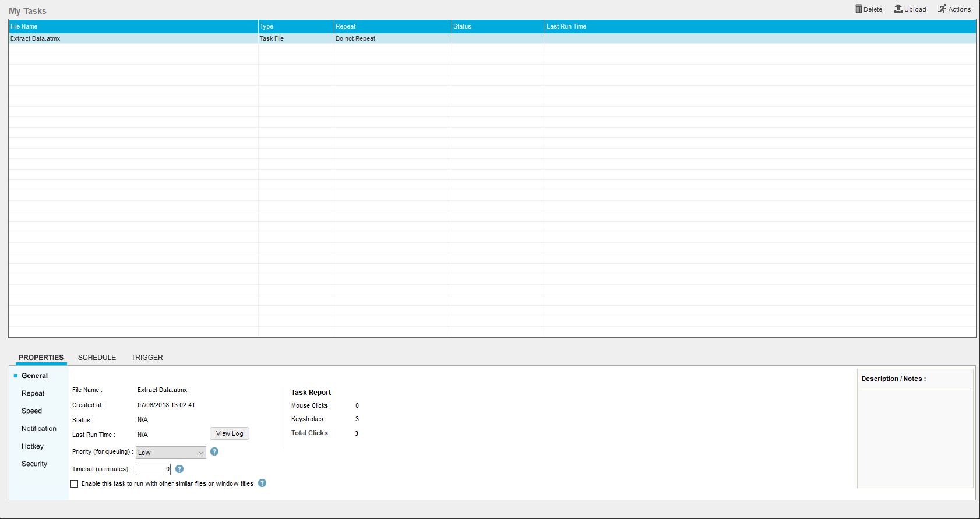
Task: Open the Actions running-figure icon
Action: [942, 9]
